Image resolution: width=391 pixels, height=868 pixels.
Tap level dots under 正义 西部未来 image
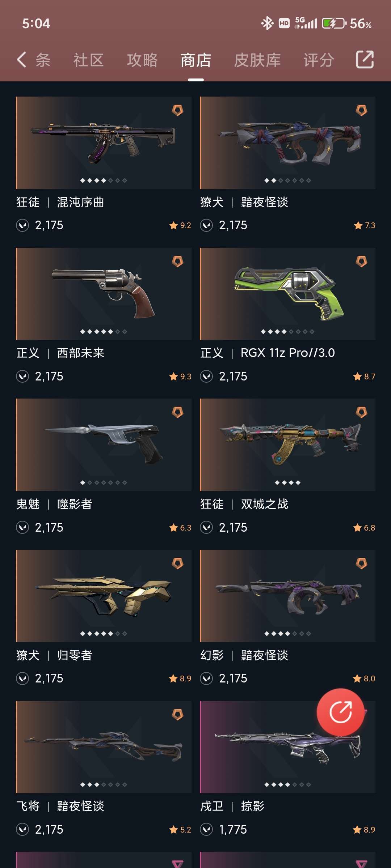pyautogui.click(x=104, y=332)
